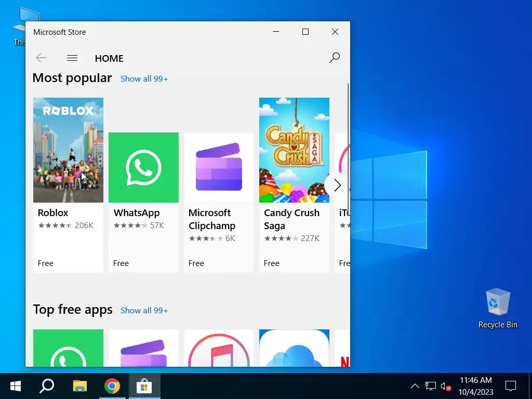The height and width of the screenshot is (399, 532).
Task: Click Roblox's 206K rating
Action: 65,225
